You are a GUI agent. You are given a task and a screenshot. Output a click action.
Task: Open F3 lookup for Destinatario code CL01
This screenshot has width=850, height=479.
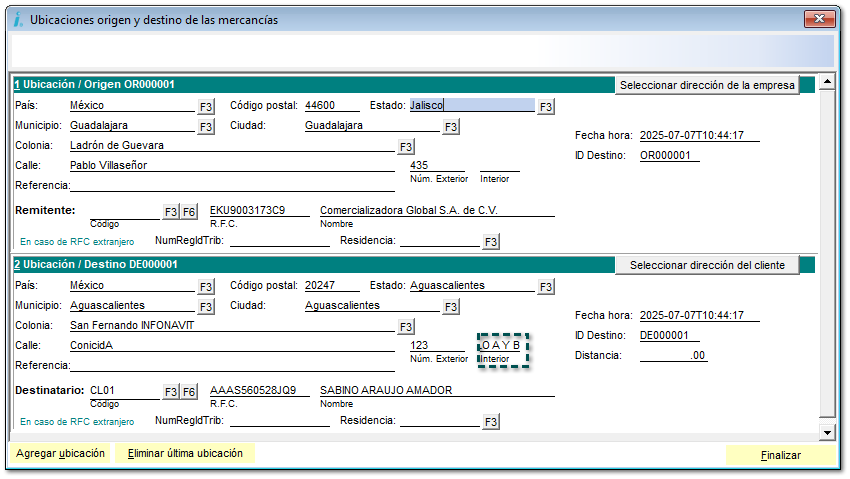click(x=170, y=391)
